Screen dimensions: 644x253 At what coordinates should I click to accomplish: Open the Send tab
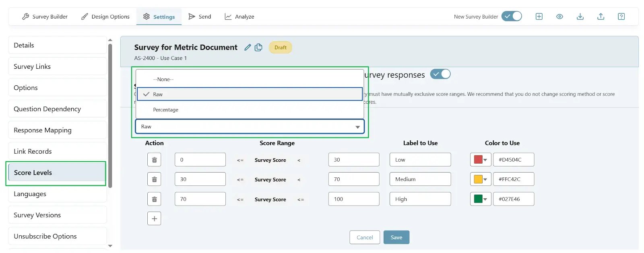tap(200, 16)
